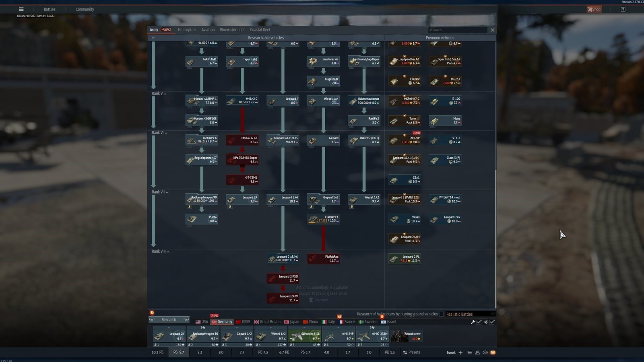Select the Leopard 2 PSO card
This screenshot has width=644, height=362.
click(283, 278)
